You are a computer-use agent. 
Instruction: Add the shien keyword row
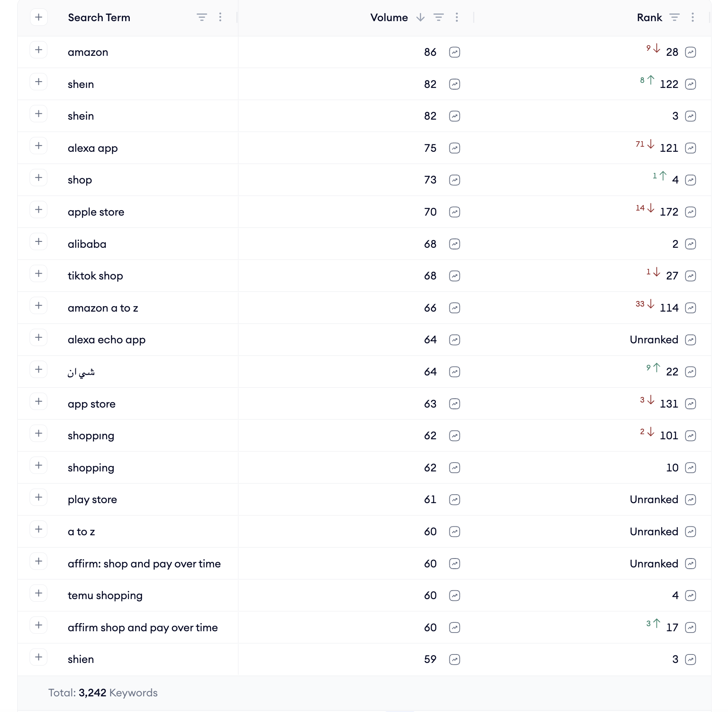[x=38, y=657]
